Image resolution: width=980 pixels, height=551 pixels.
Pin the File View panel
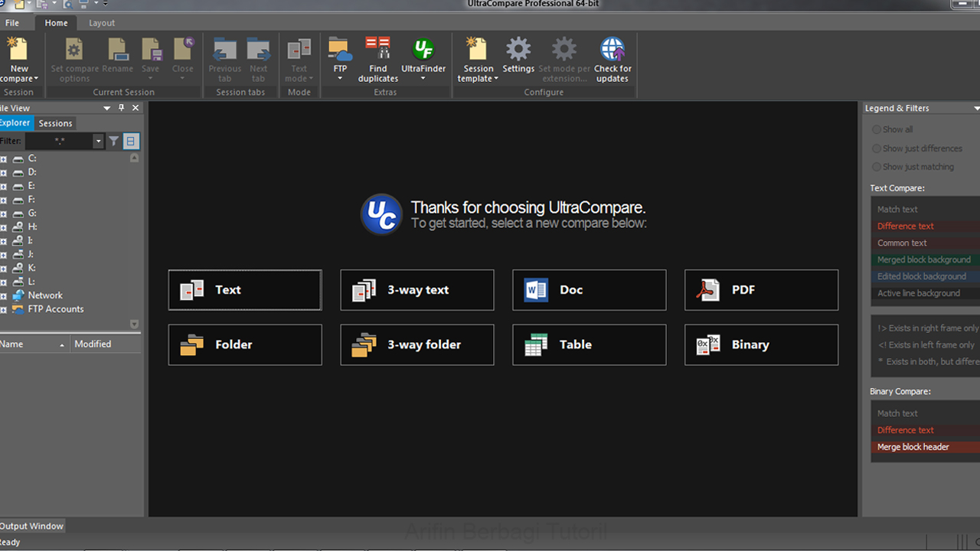click(121, 108)
